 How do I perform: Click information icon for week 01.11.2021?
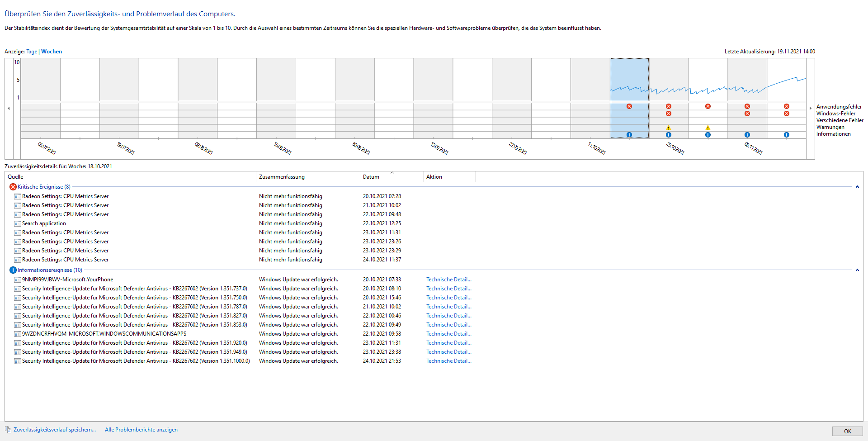pos(708,135)
